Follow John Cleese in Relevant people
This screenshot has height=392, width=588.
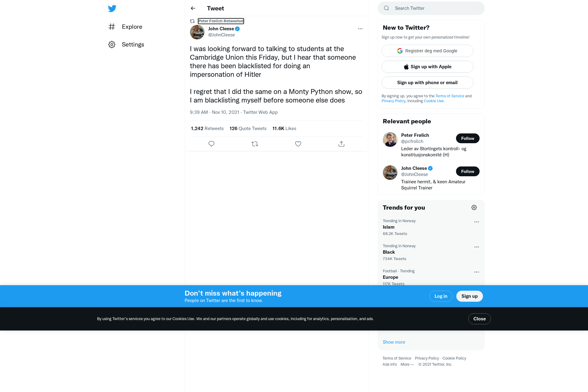click(468, 171)
